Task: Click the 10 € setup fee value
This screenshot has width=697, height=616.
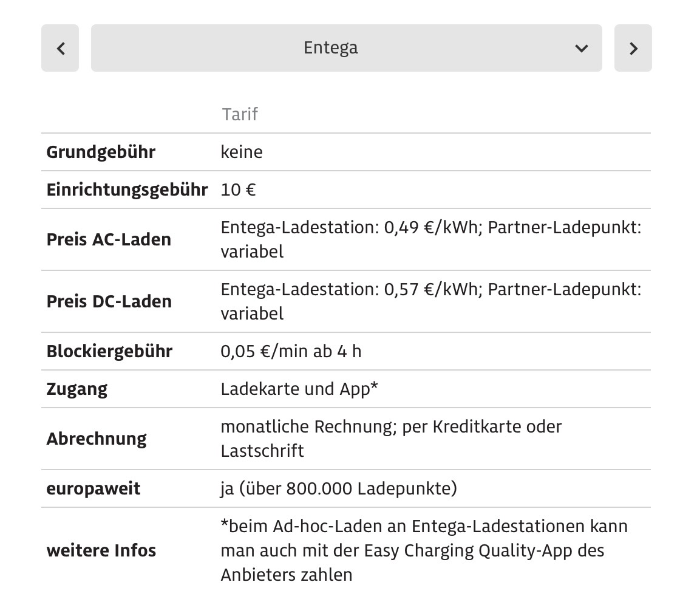Action: coord(238,190)
